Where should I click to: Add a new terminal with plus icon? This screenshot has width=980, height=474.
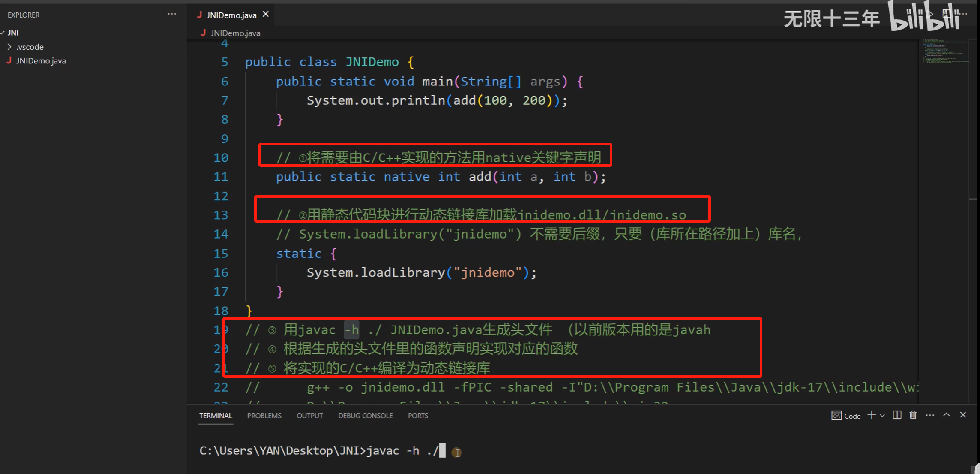click(871, 415)
